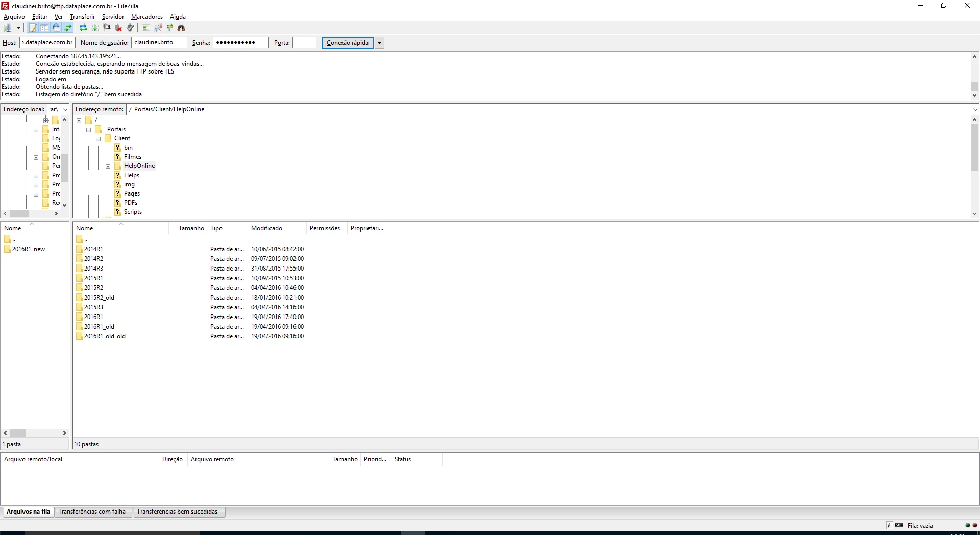Toggle processing of the transfer queue

[x=95, y=28]
